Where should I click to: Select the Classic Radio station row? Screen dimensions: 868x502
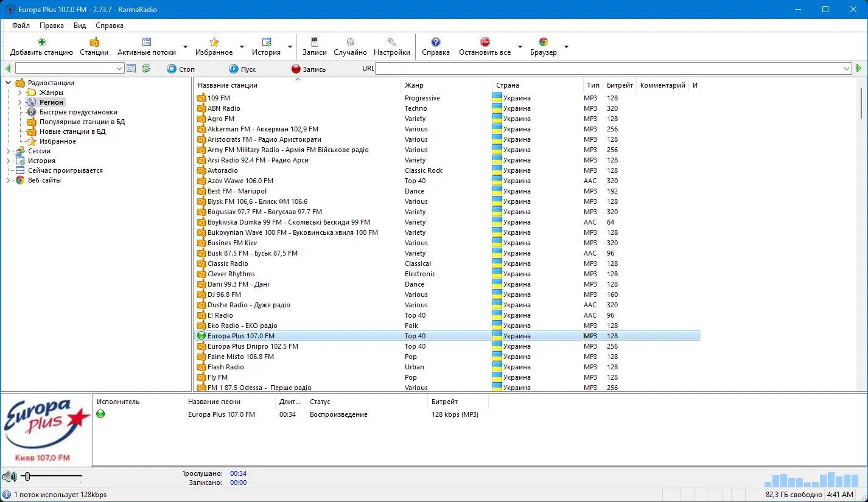228,263
